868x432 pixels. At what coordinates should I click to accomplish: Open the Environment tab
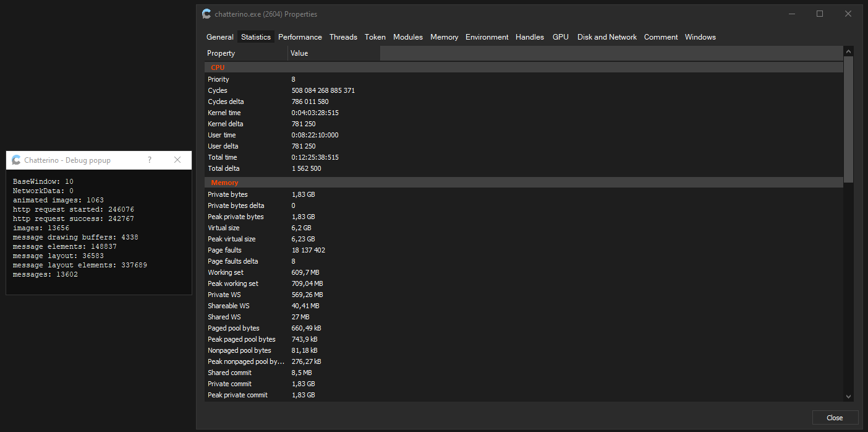pos(487,37)
